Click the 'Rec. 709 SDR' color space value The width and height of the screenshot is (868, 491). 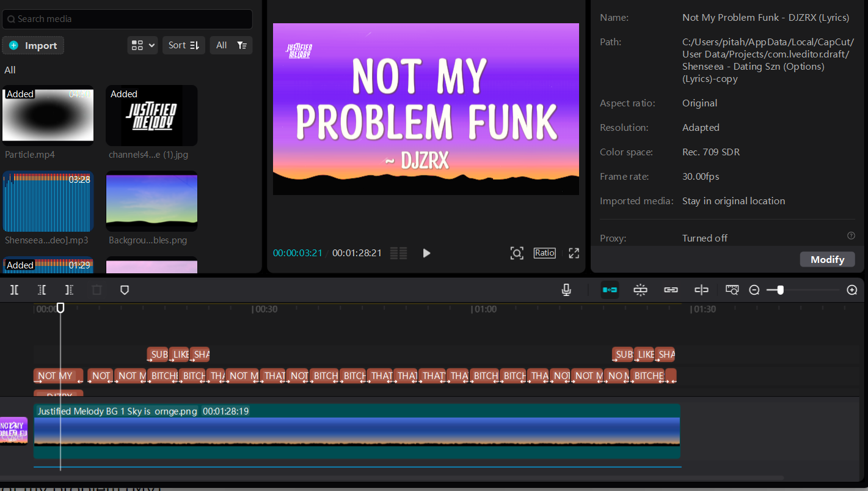pos(711,152)
